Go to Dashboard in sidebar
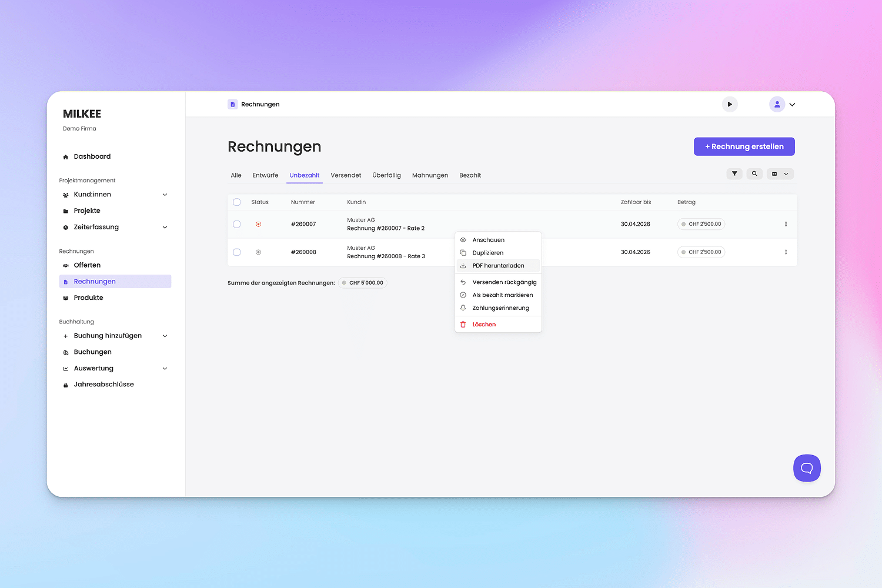882x588 pixels. (x=92, y=156)
